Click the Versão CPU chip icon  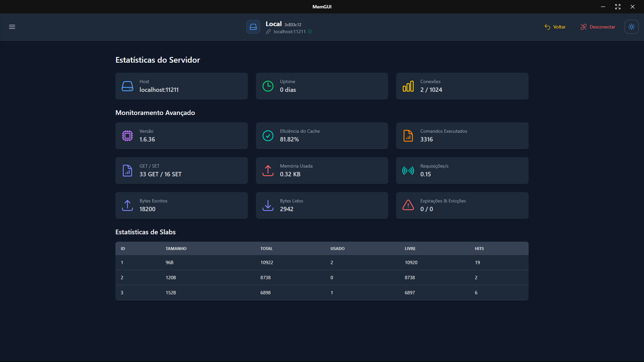click(127, 136)
